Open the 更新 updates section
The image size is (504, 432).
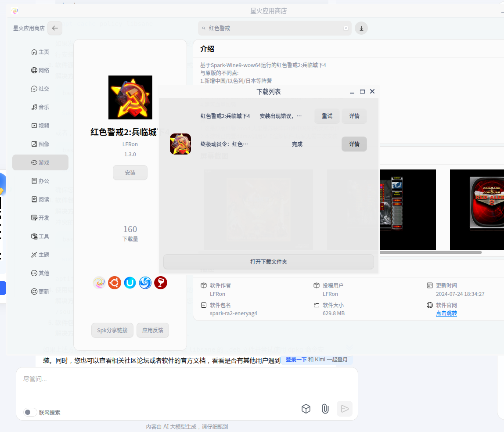[40, 292]
